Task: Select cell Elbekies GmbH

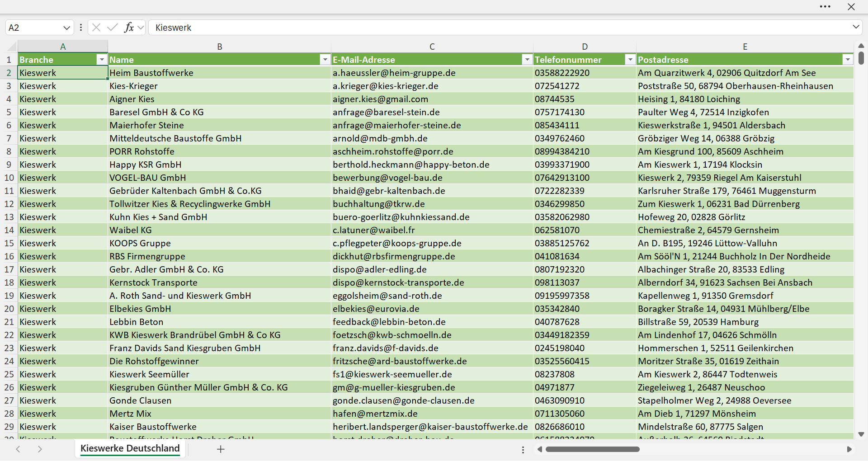Action: click(x=220, y=309)
